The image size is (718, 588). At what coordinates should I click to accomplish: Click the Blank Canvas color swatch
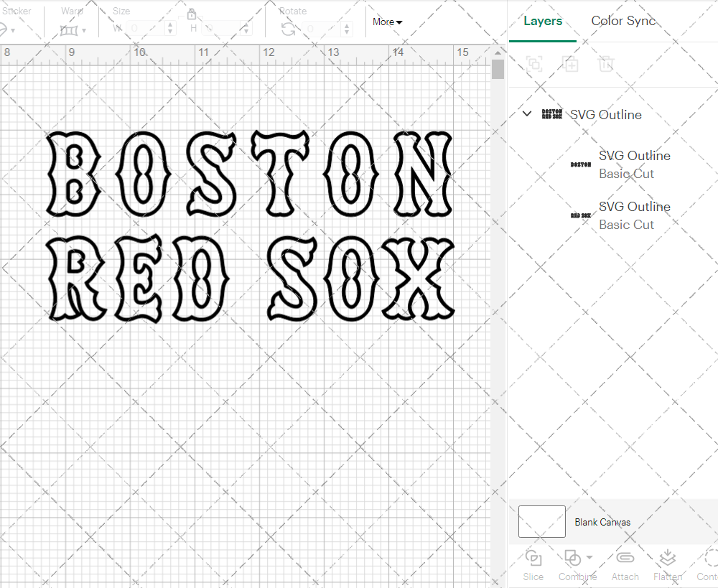(542, 522)
